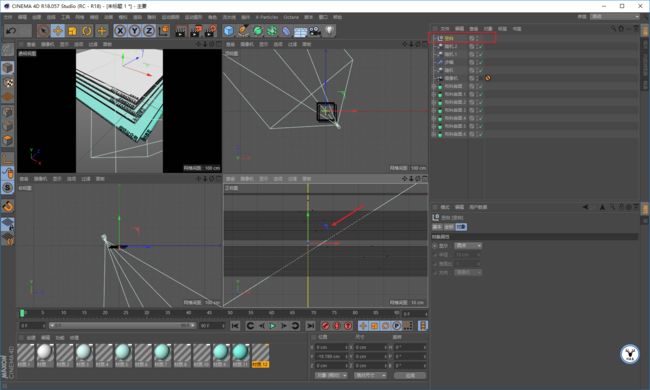Expand the first green cloner object in tree
The image size is (650, 390).
(x=434, y=86)
